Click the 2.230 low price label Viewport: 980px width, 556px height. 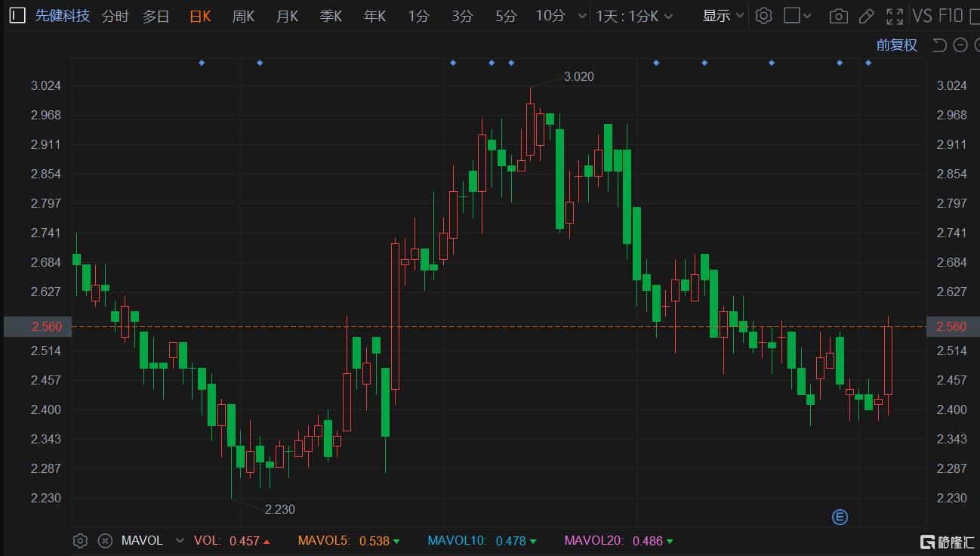tap(279, 509)
